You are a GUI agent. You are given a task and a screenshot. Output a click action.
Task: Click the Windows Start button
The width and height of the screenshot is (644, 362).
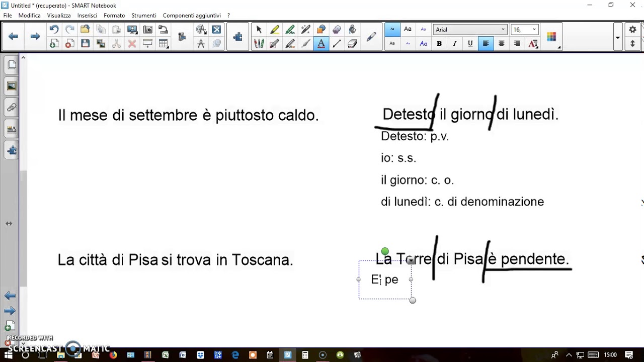tap(8, 355)
